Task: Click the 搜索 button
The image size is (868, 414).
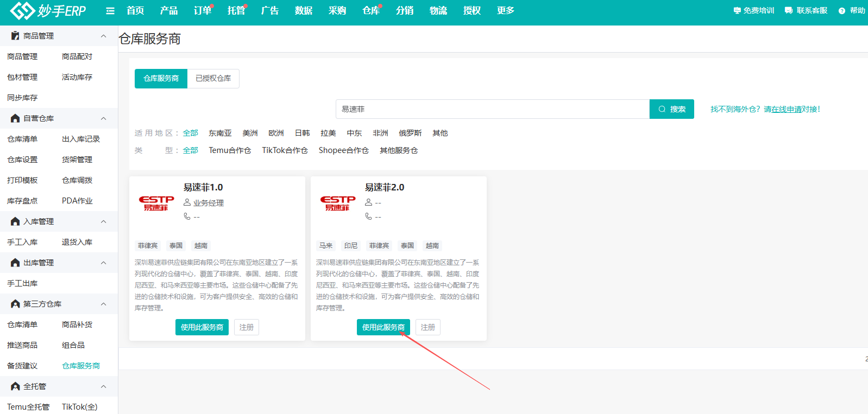Action: point(672,109)
